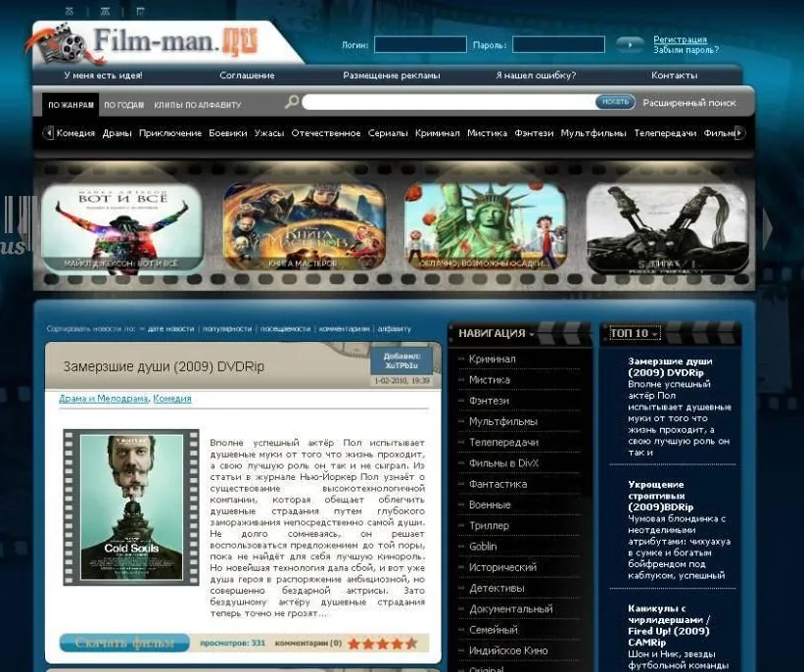Click the magnifier icon beside the search field
804x672 pixels.
pyautogui.click(x=292, y=102)
